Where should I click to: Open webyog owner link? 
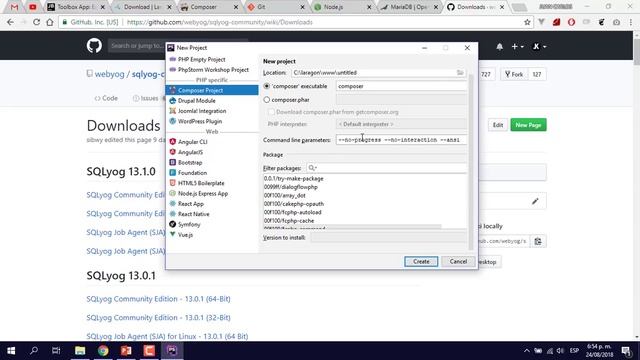point(109,74)
